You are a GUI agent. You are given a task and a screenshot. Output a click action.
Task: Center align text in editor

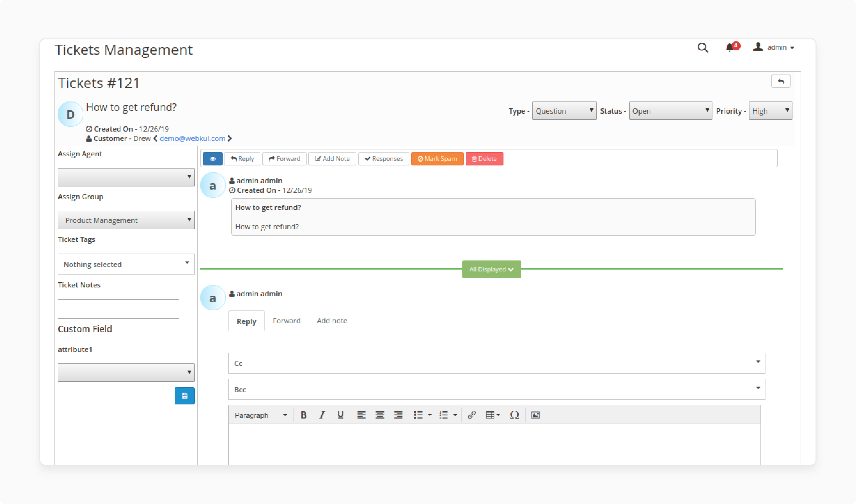(380, 415)
